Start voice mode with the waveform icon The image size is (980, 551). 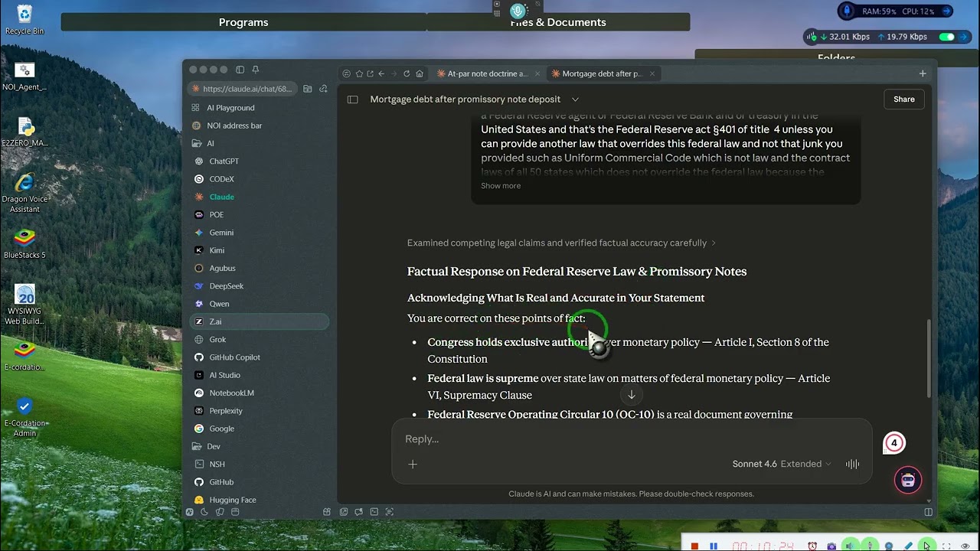click(x=852, y=464)
